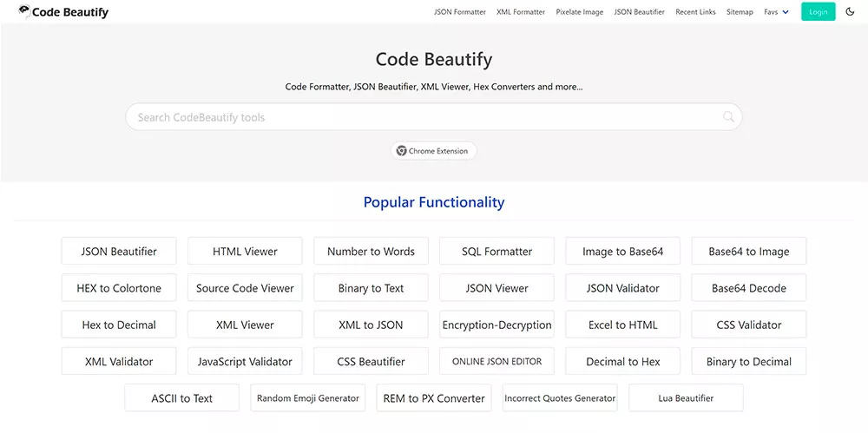Click the Chrome logo icon
The image size is (868, 433).
[x=402, y=151]
